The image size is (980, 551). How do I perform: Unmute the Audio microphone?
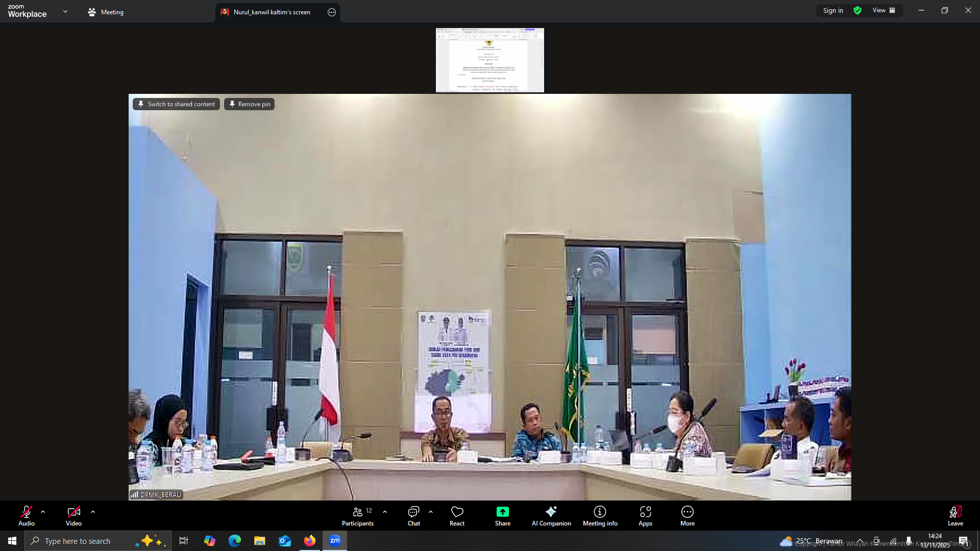(27, 512)
